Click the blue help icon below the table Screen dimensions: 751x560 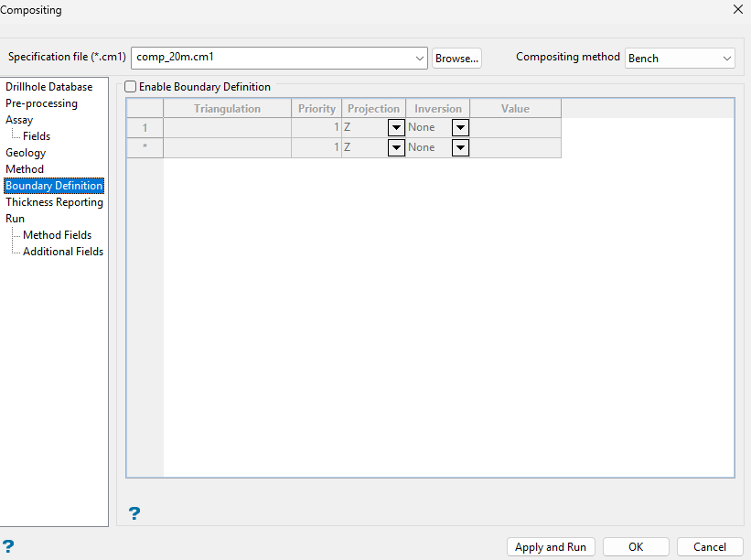coord(134,513)
